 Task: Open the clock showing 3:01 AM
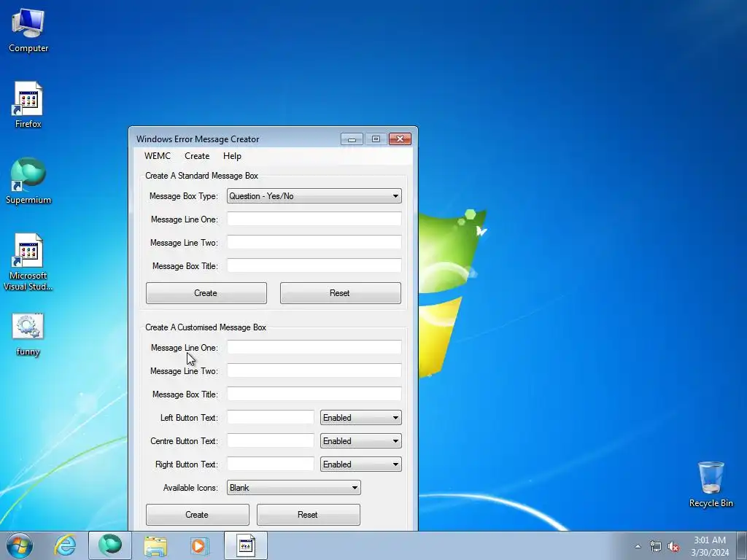coord(710,546)
